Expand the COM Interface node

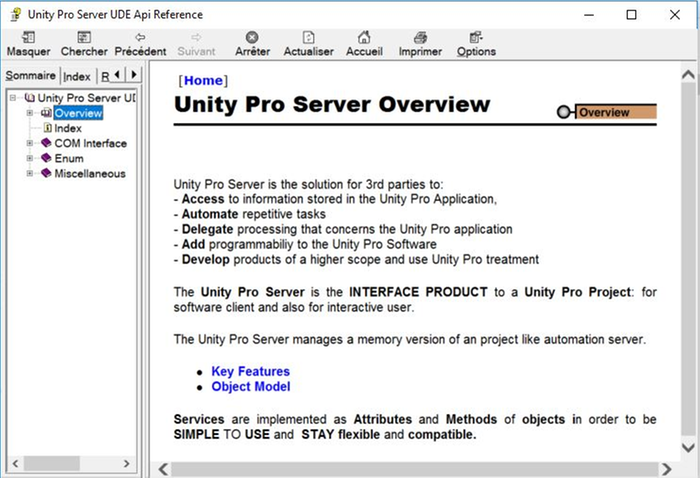coord(29,143)
